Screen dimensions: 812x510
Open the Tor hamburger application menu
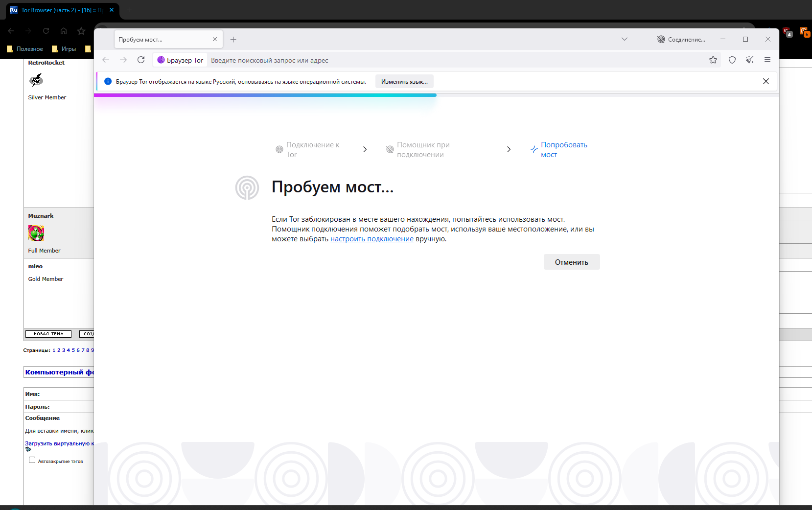[x=767, y=60]
